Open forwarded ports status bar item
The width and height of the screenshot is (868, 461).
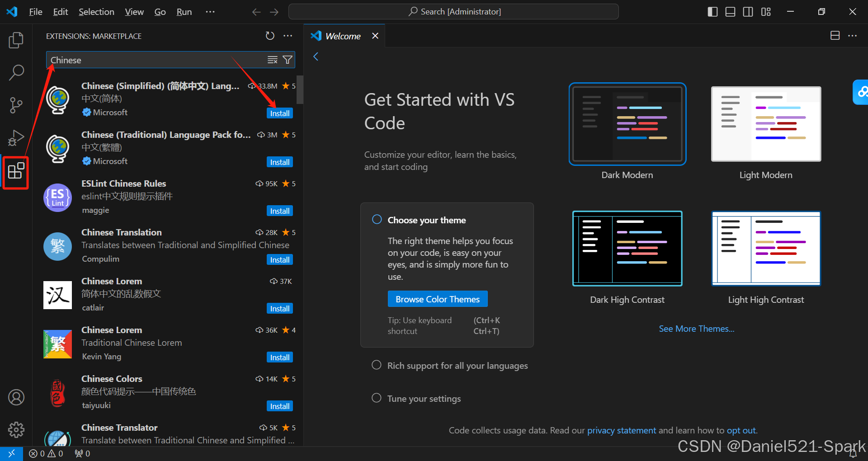(82, 453)
